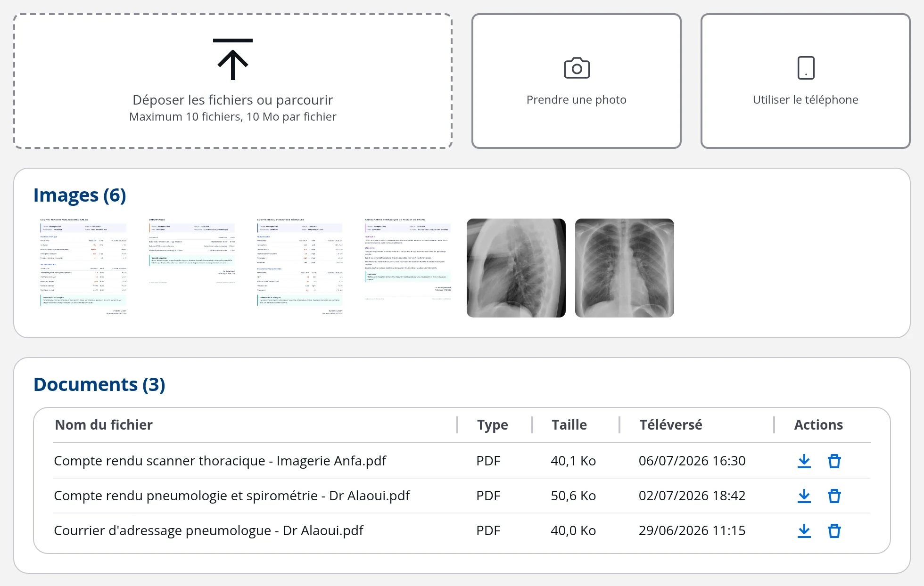Click 'Maximum 10 fichiers, 10 Mo par fichier' text
The height and width of the screenshot is (586, 924).
[233, 116]
